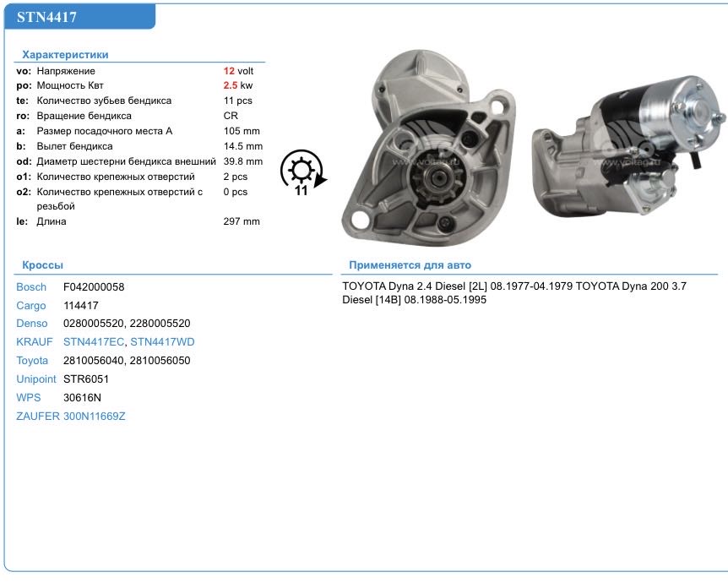728x583 pixels.
Task: Open the STN4417EC cross-reference link
Action: tap(94, 342)
